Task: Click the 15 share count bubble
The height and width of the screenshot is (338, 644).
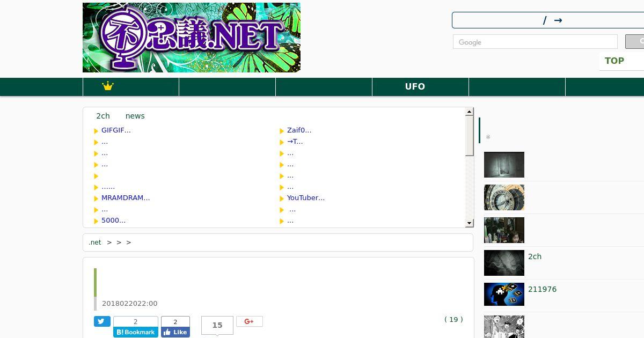Action: point(217,325)
